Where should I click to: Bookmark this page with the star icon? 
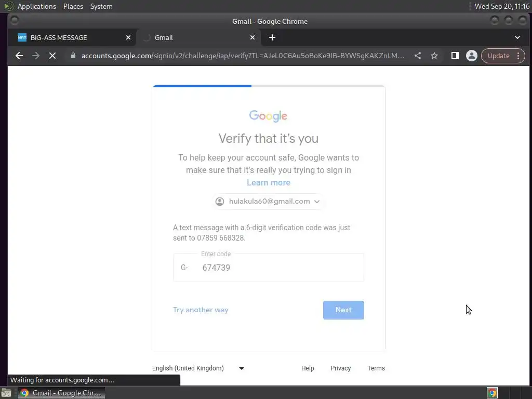point(434,56)
